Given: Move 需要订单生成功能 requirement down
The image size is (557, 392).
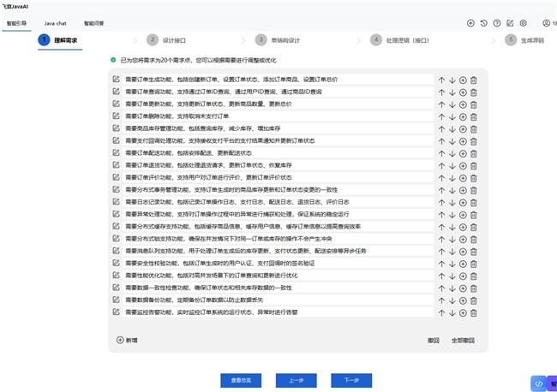Looking at the screenshot, I should 452,80.
